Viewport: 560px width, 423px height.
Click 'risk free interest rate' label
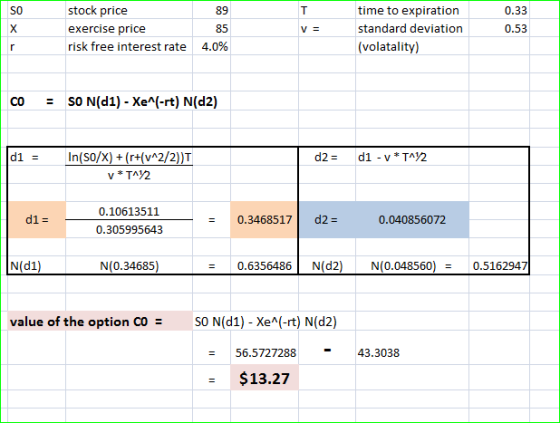click(x=127, y=47)
